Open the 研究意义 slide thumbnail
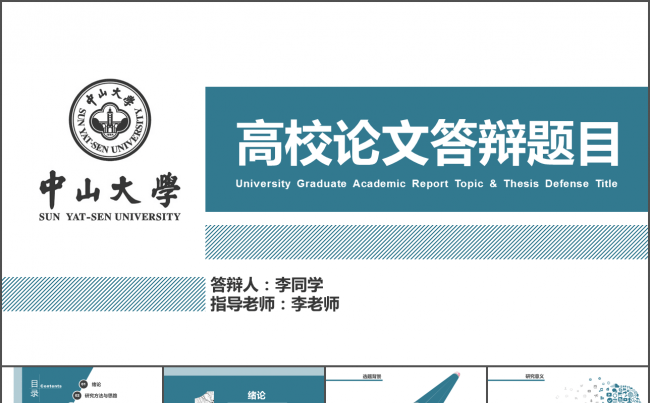The width and height of the screenshot is (650, 403). coord(568,385)
